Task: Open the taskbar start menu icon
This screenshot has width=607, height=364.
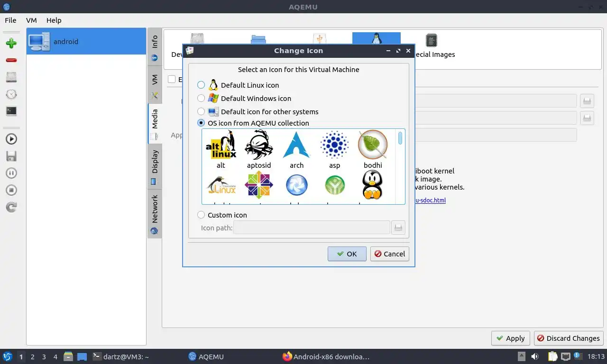Action: coord(7,356)
